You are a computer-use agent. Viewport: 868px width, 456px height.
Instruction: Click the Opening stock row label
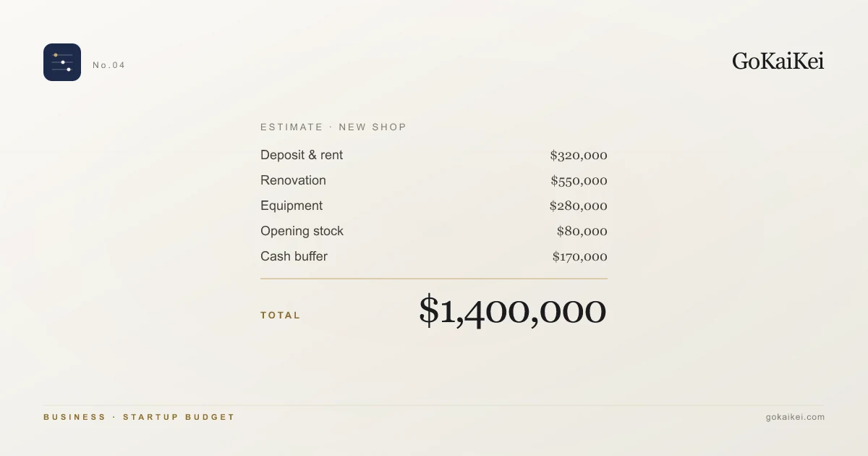pos(302,231)
